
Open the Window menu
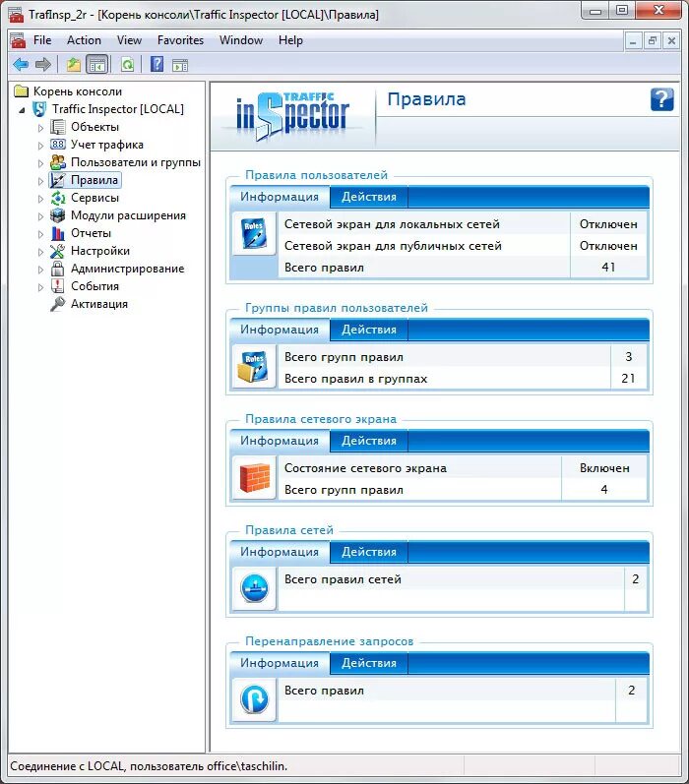(x=241, y=40)
